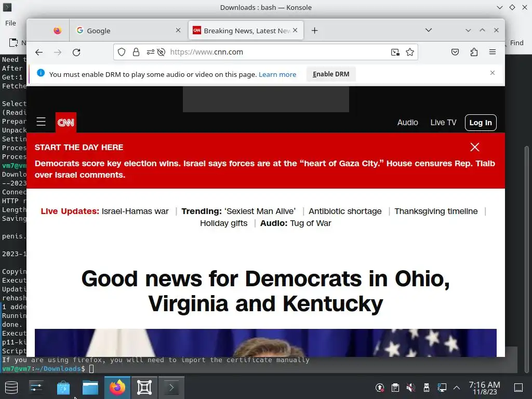Click the Konsole terminal prompt line
This screenshot has width=532, height=399.
click(47, 368)
